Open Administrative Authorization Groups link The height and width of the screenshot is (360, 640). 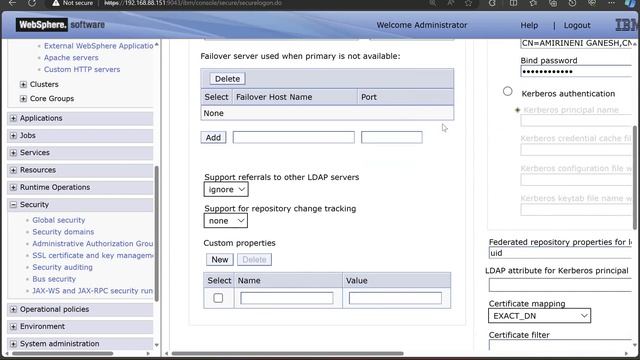[x=93, y=244]
